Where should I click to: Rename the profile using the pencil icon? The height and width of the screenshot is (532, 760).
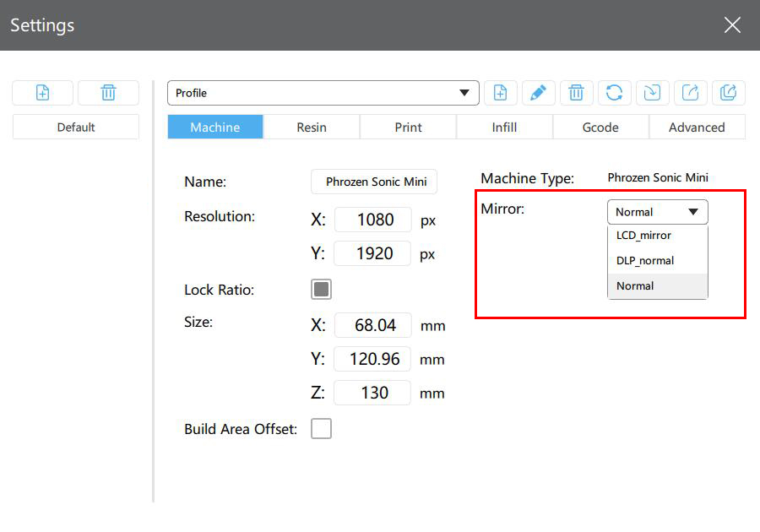539,93
